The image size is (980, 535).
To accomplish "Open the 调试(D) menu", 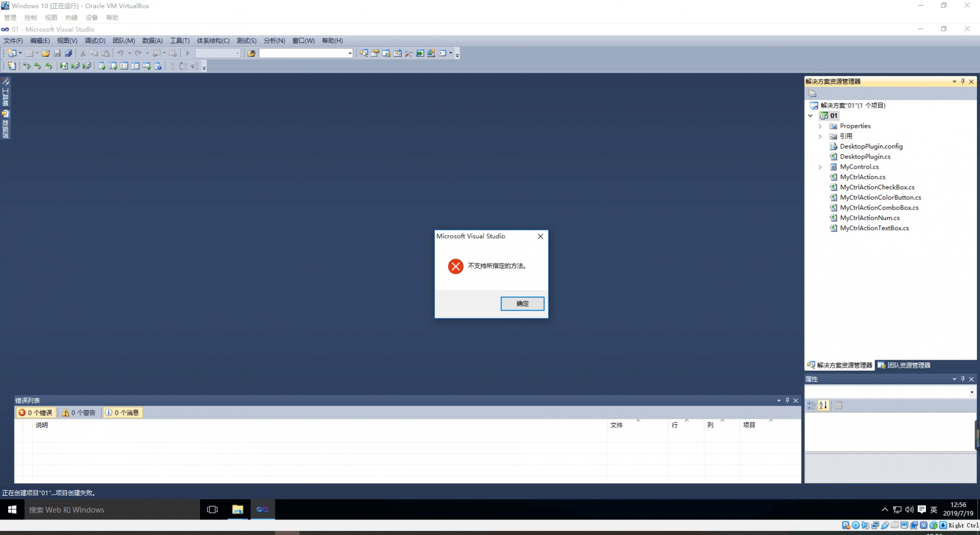I will tap(95, 41).
